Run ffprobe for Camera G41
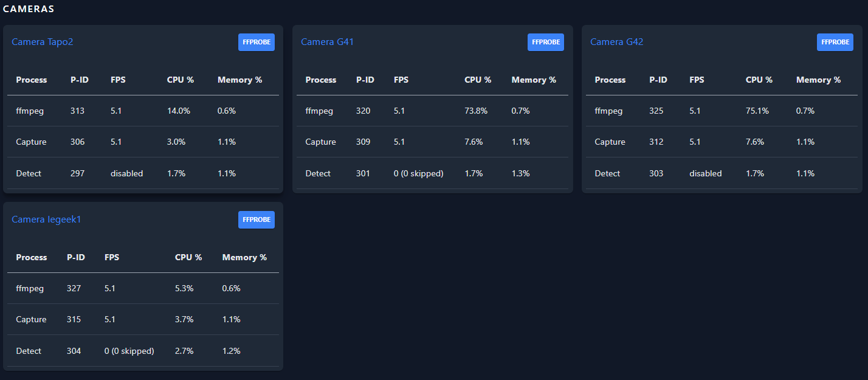Viewport: 868px width, 380px height. (545, 42)
